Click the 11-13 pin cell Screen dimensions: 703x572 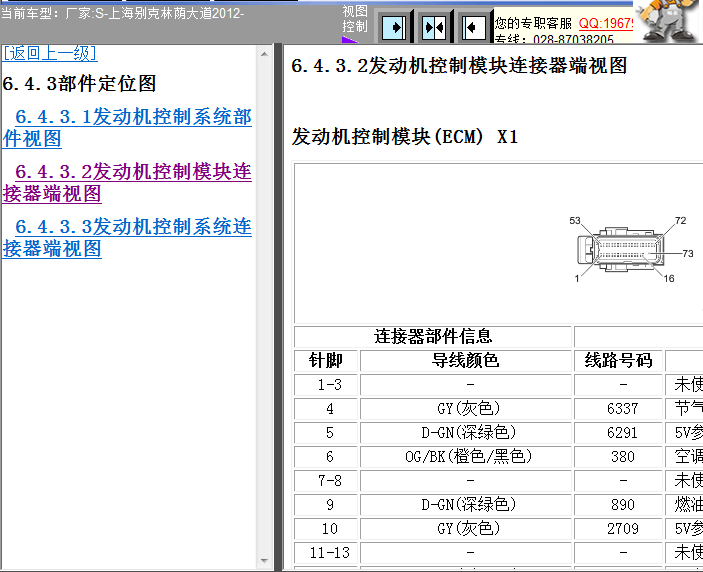326,553
